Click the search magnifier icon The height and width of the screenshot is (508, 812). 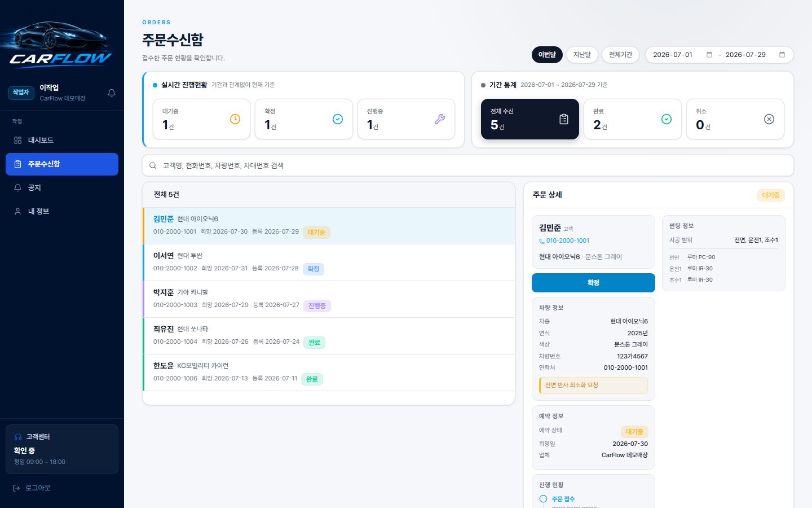[x=153, y=165]
